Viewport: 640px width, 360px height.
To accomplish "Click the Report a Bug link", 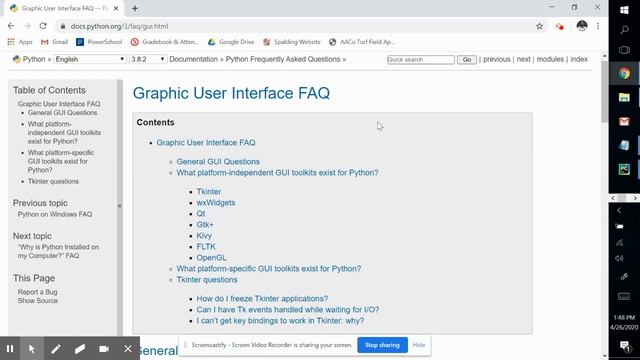I will pos(38,292).
